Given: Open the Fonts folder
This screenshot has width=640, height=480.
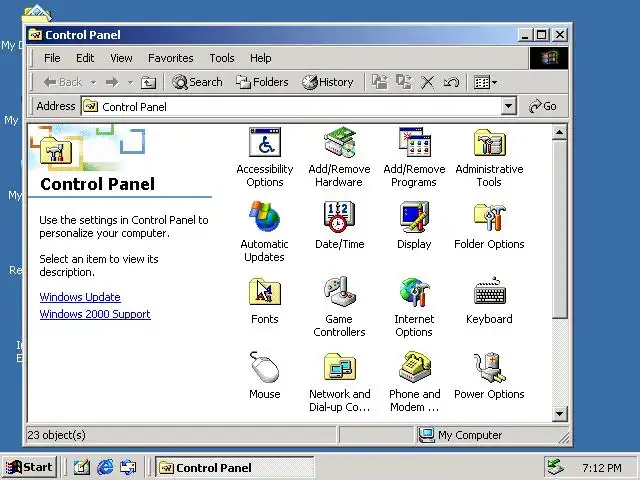Looking at the screenshot, I should click(x=264, y=300).
